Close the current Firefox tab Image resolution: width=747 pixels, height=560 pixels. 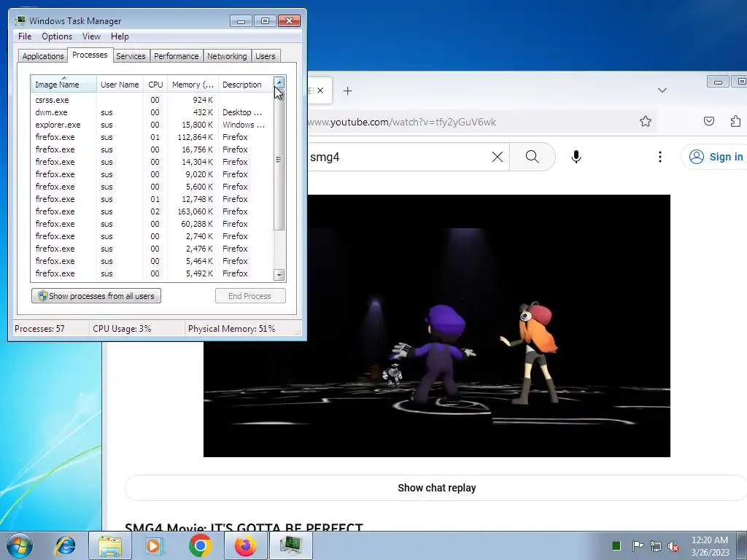pos(320,90)
